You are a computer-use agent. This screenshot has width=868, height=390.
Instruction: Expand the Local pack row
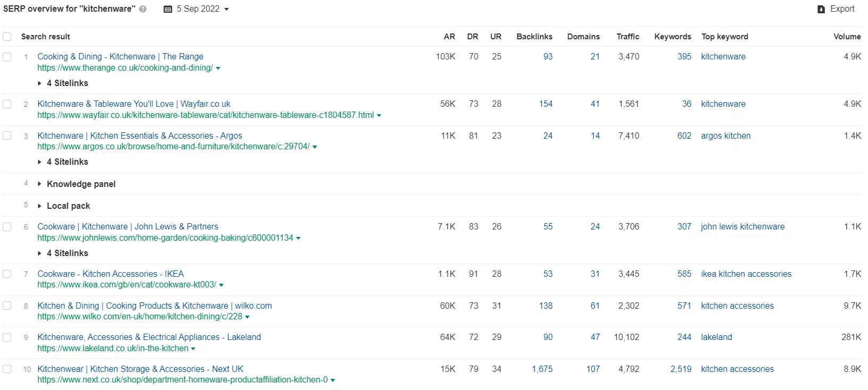64,206
